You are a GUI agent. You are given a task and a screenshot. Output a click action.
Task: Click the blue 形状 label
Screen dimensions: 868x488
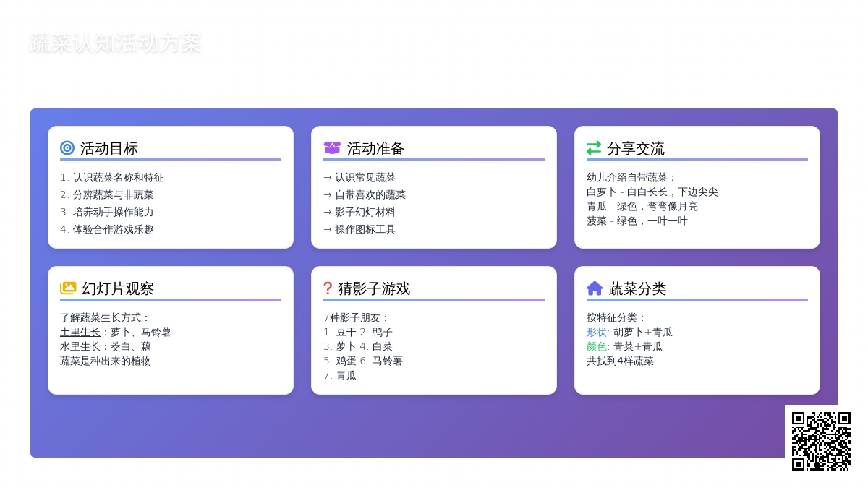coord(597,332)
